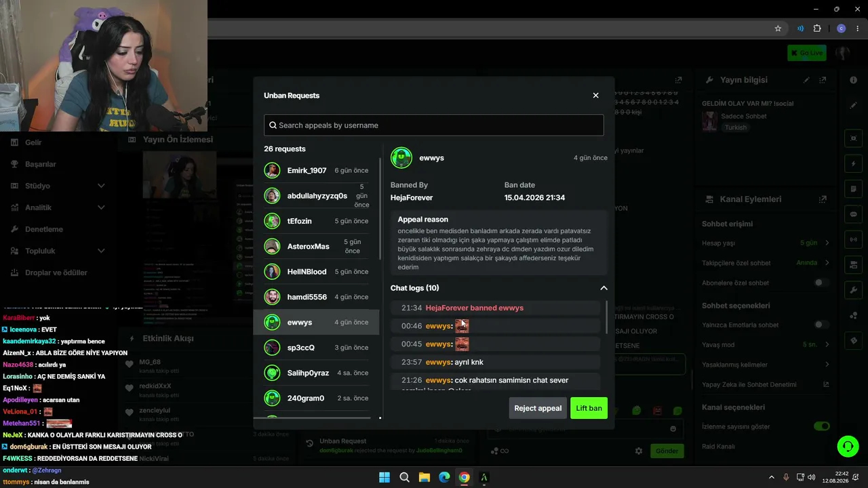
Task: Close the Unban Requests dialog
Action: click(595, 96)
